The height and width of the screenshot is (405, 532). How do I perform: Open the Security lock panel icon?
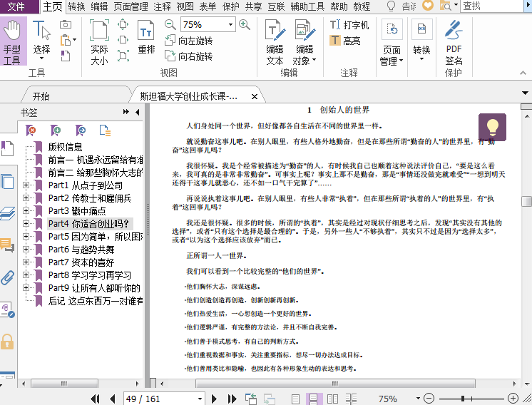[x=7, y=342]
